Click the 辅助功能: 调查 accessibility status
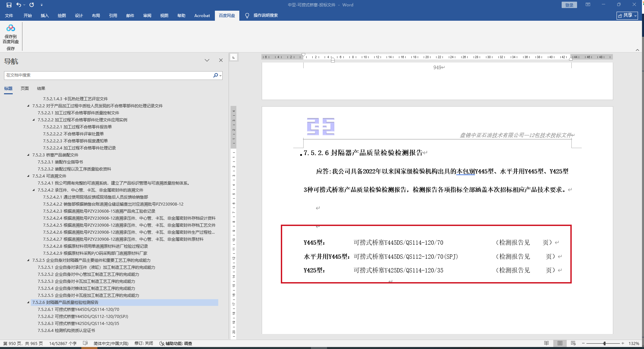This screenshot has height=349, width=644. (x=176, y=344)
